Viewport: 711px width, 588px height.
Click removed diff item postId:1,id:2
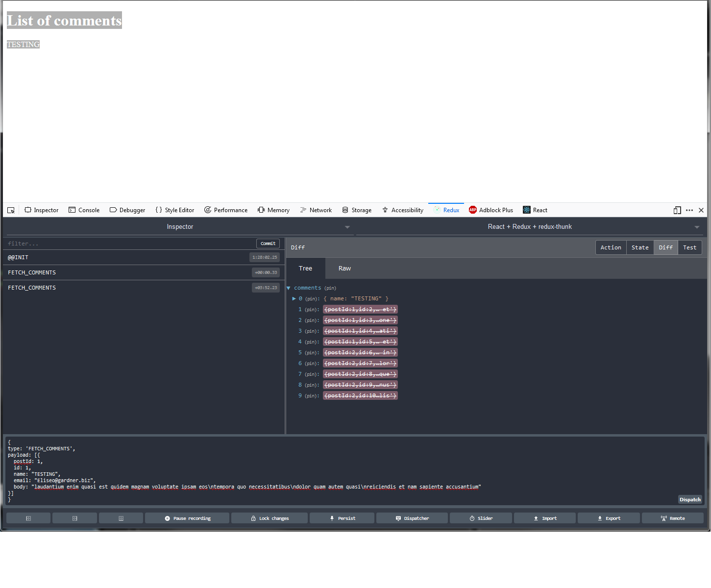(360, 309)
